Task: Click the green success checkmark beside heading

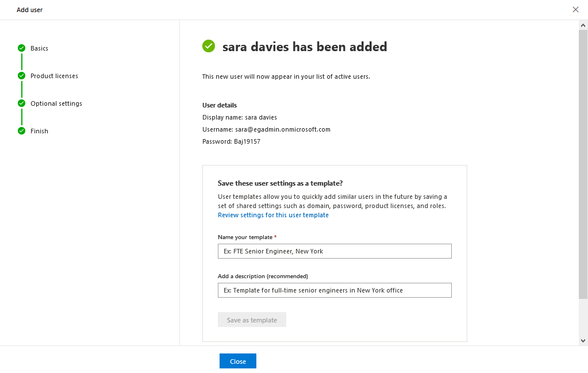Action: [x=209, y=46]
